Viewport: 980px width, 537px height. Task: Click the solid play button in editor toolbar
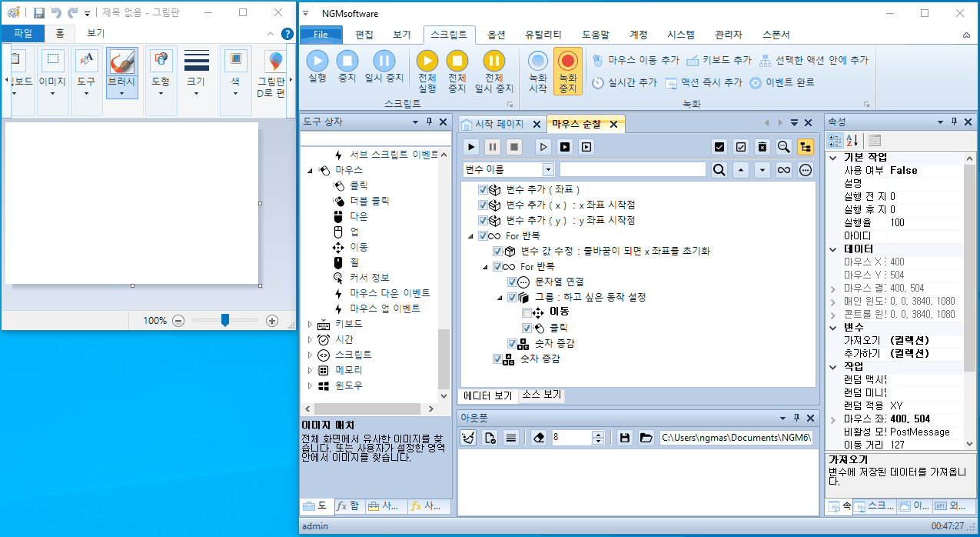[472, 146]
